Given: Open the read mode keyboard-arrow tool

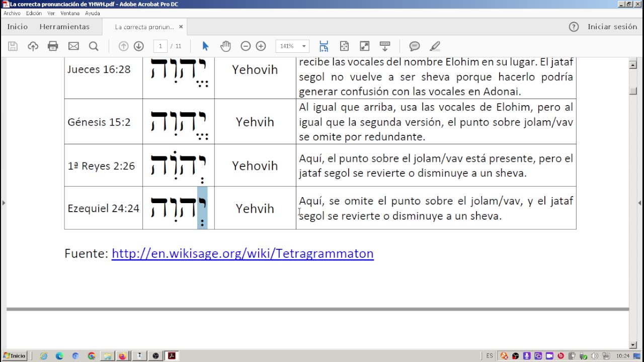Looking at the screenshot, I should click(x=385, y=46).
